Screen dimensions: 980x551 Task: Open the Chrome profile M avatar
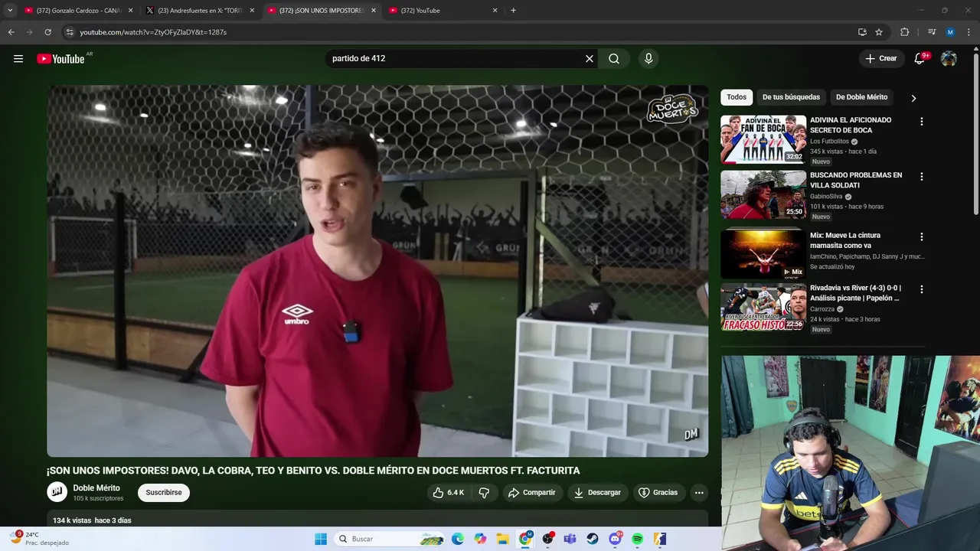(x=950, y=32)
